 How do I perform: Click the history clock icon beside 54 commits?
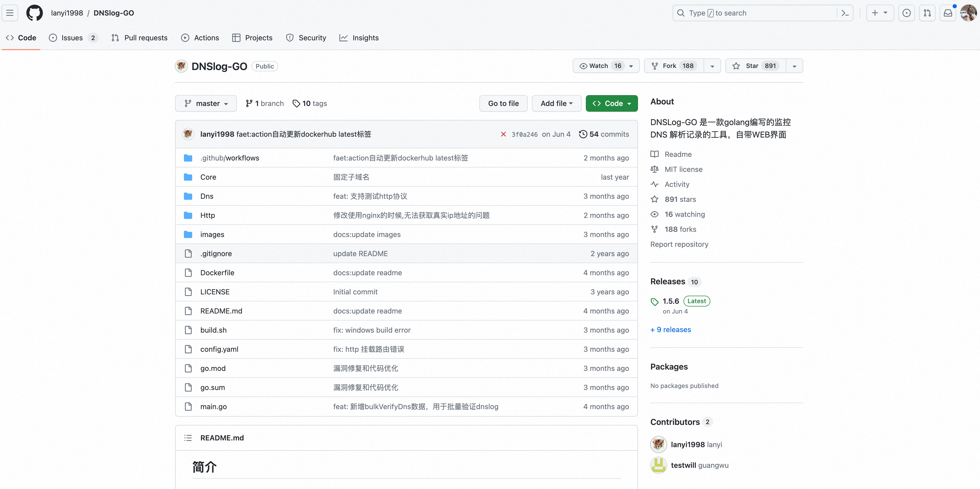pos(583,134)
